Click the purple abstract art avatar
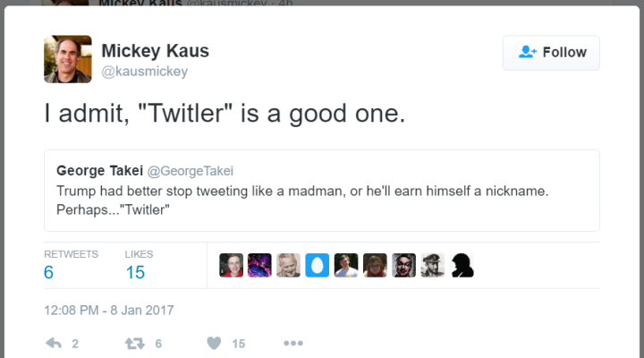Viewport: 644px width, 358px height. click(259, 265)
